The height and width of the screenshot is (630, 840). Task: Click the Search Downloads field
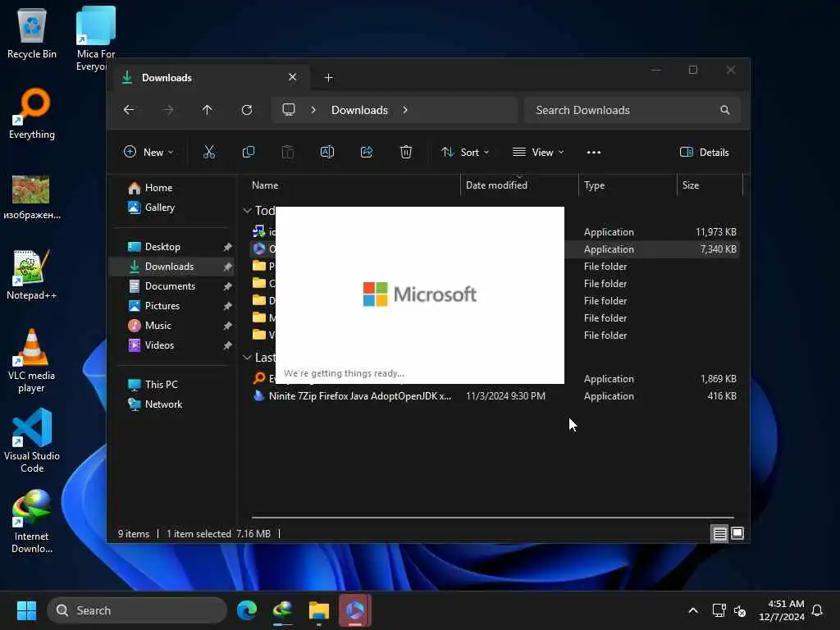point(632,110)
